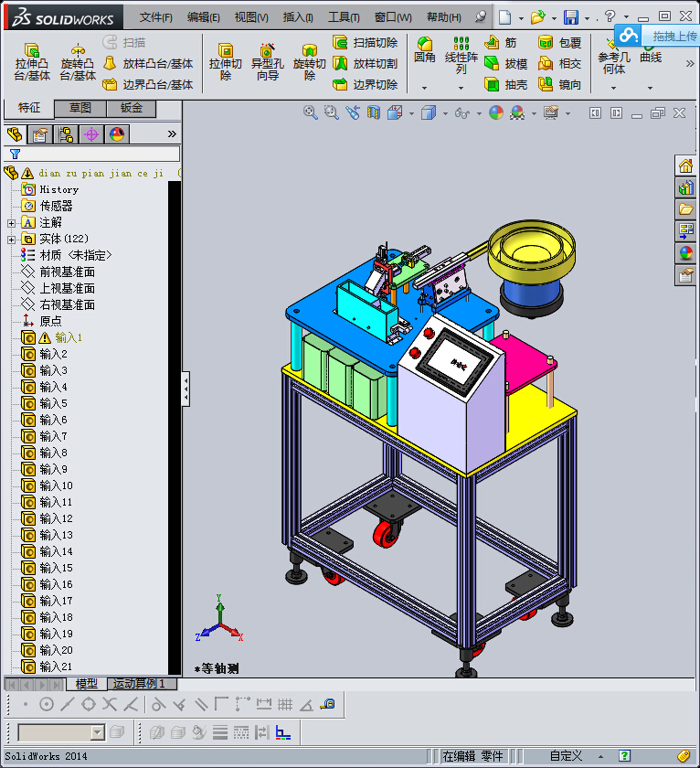Select the Linear Pattern (线性阵列) tool
700x768 pixels.
(x=461, y=56)
